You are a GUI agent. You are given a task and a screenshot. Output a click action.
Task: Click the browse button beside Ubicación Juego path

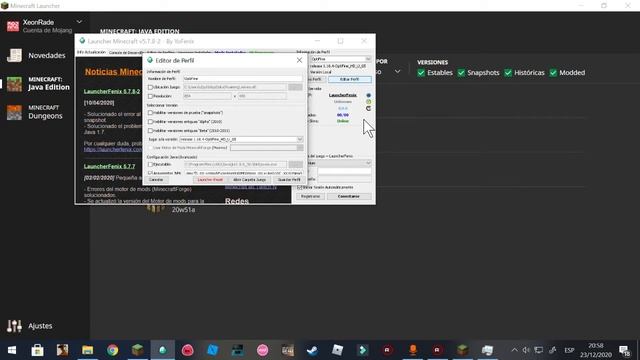tap(296, 87)
